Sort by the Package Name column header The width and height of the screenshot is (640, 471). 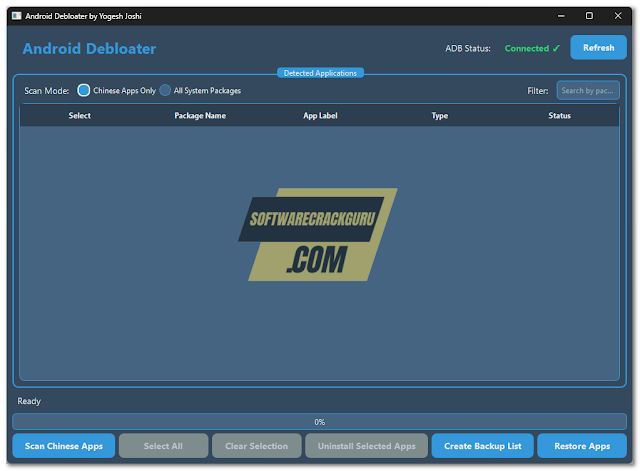click(x=200, y=116)
